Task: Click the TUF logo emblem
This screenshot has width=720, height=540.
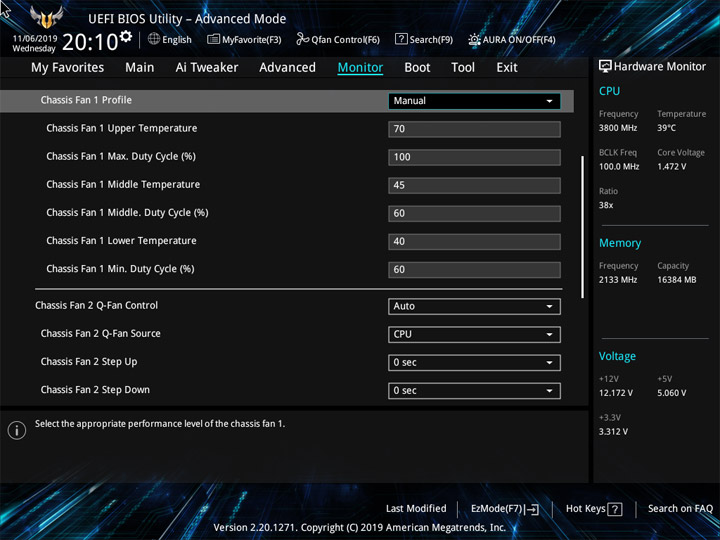Action: 46,17
